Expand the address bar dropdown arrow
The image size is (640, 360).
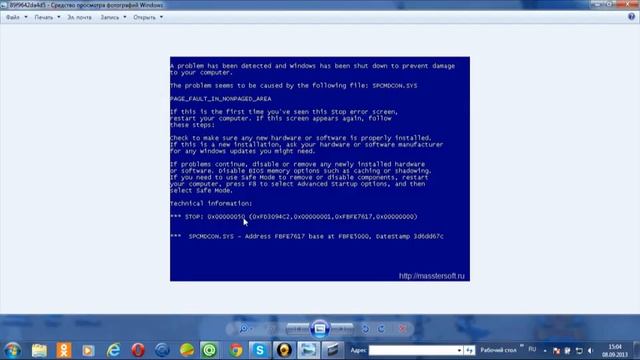(459, 350)
